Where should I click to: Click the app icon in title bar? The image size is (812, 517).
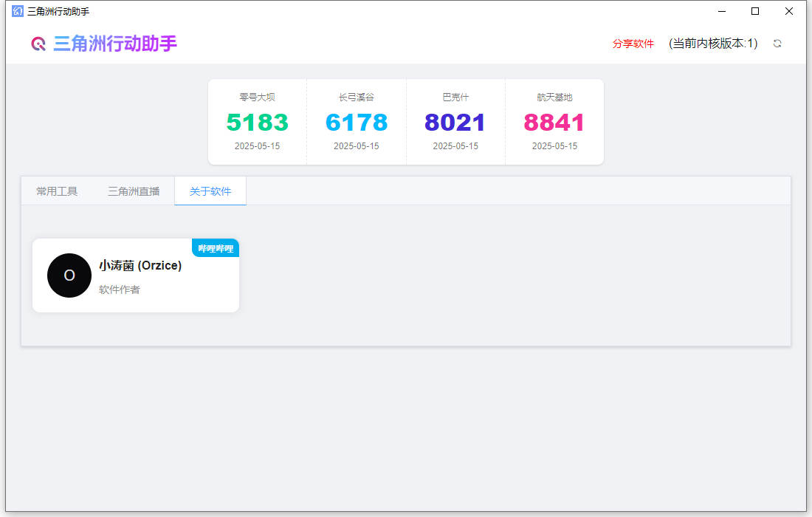(18, 11)
